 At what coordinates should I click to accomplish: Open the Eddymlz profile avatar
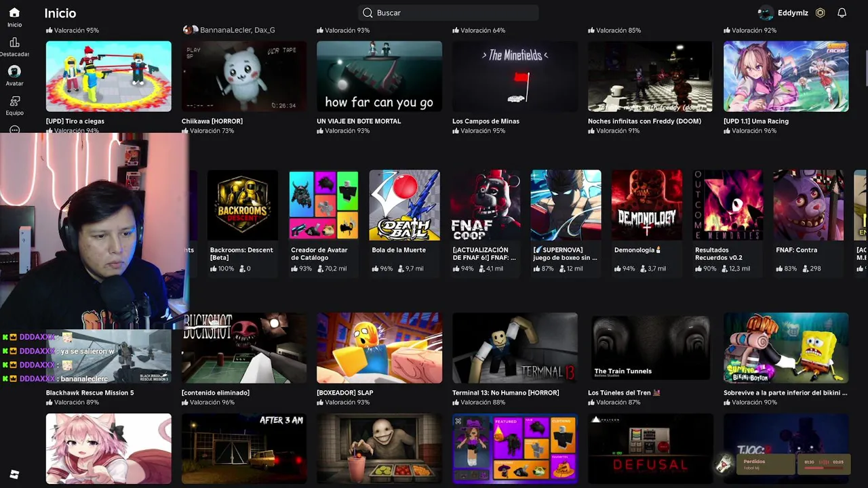coord(766,13)
